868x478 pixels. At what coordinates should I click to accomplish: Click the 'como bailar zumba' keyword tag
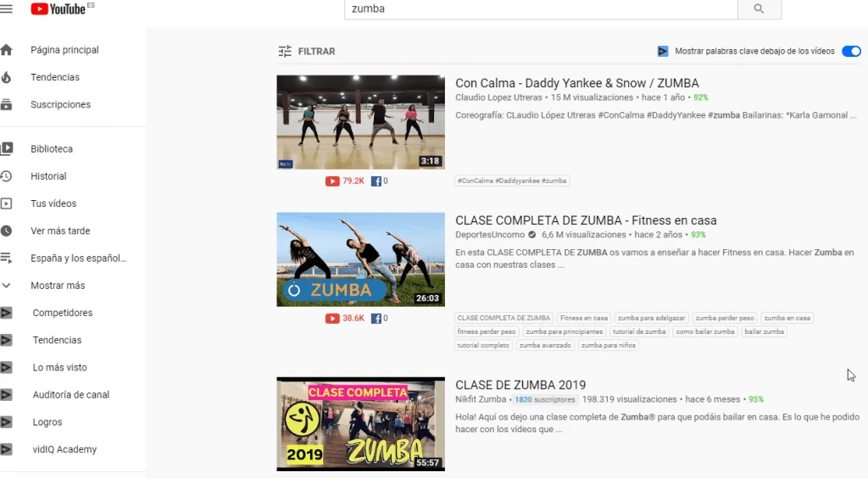705,332
